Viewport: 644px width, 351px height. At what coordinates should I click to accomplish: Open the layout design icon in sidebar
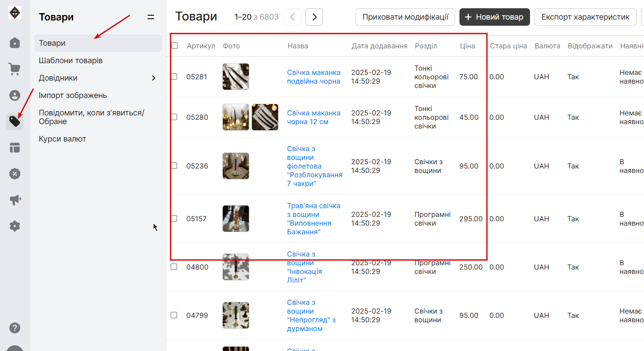click(x=15, y=148)
